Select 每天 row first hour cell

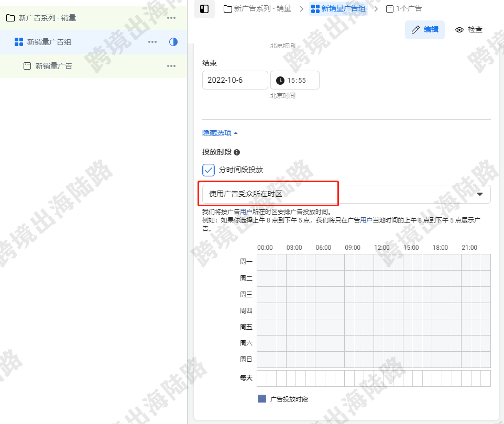click(262, 378)
